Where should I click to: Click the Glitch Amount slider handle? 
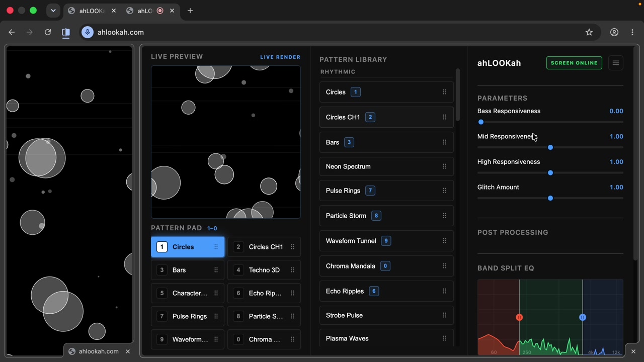(550, 198)
